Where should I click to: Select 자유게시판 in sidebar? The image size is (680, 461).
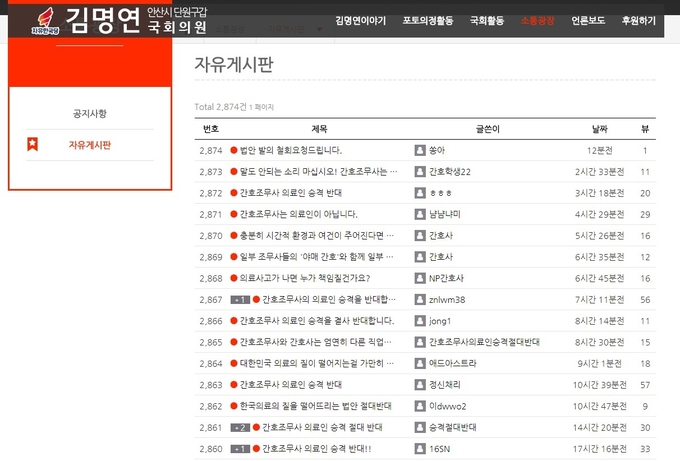pos(90,145)
